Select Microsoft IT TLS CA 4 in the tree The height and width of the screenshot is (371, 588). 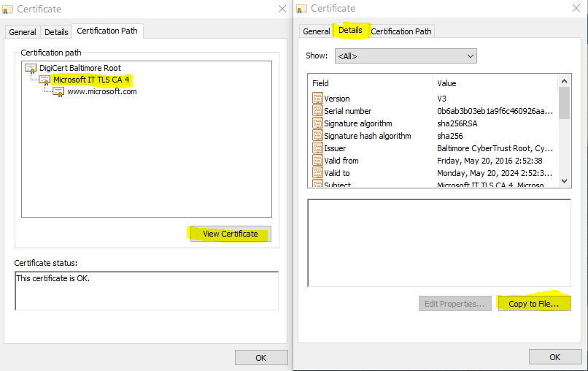coord(90,80)
